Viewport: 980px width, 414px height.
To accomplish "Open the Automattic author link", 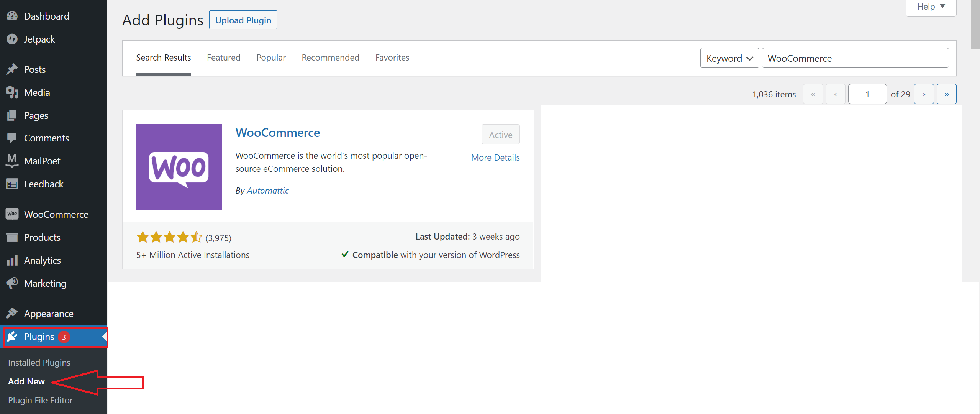I will point(268,191).
